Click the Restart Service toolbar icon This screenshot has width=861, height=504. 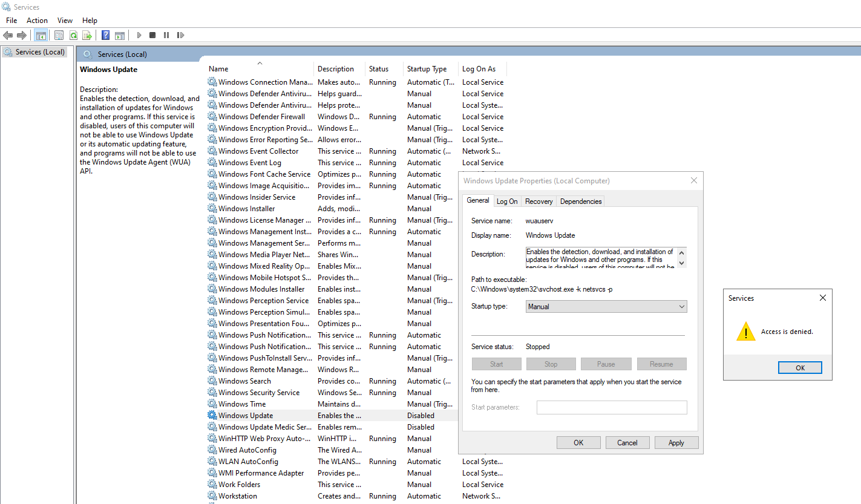tap(180, 35)
